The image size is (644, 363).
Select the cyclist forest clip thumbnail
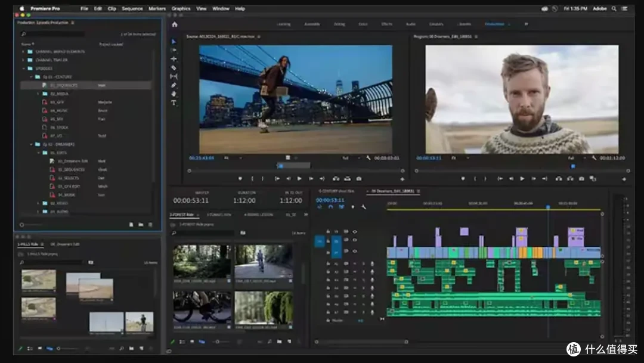coord(264,262)
